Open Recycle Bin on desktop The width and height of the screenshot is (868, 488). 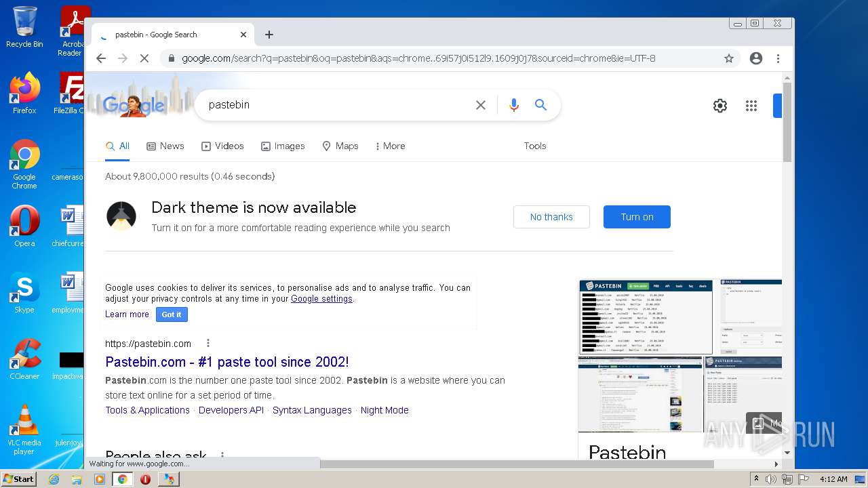point(24,27)
